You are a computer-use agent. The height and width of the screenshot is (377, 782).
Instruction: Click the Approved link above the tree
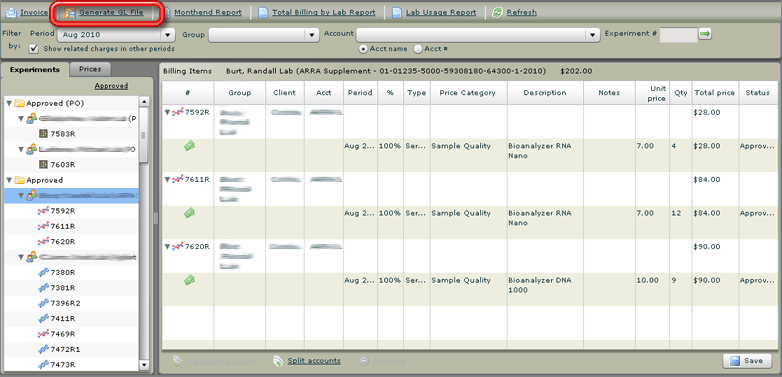(111, 86)
